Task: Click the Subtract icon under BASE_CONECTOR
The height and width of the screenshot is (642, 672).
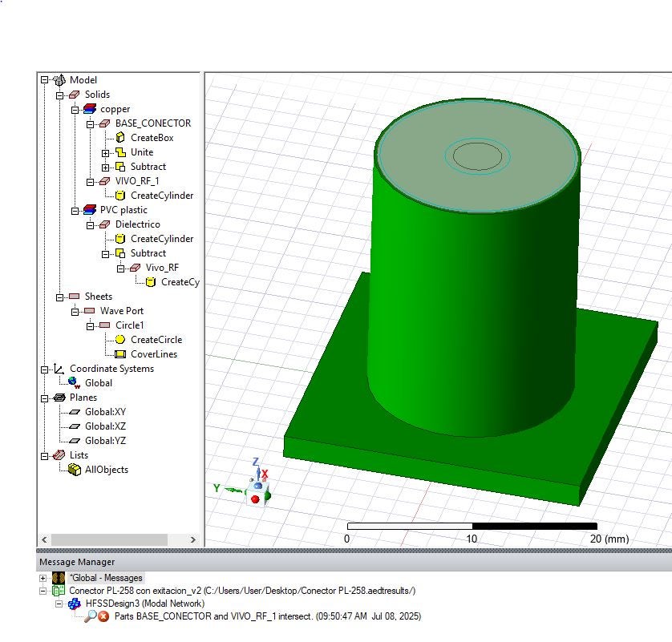Action: (x=120, y=167)
